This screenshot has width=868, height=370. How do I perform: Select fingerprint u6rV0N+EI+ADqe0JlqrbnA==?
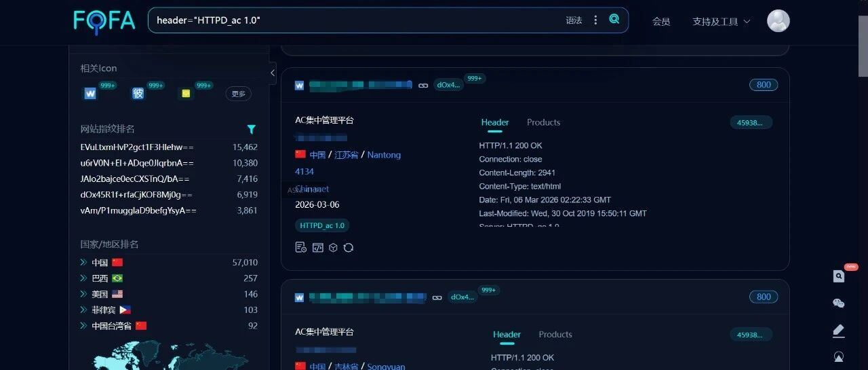click(x=137, y=163)
